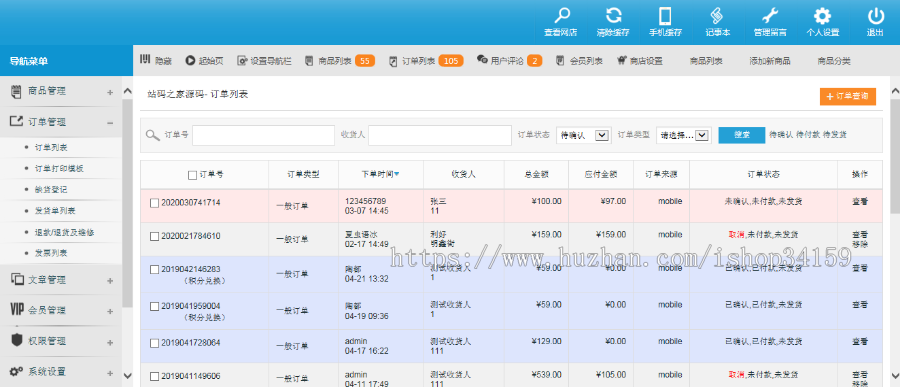Click the main page scrollbar up arrow
This screenshot has width=900, height=387.
click(895, 91)
